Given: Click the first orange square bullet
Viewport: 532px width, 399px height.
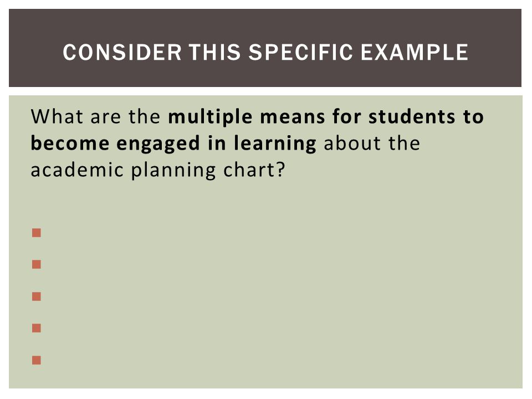Looking at the screenshot, I should (37, 233).
